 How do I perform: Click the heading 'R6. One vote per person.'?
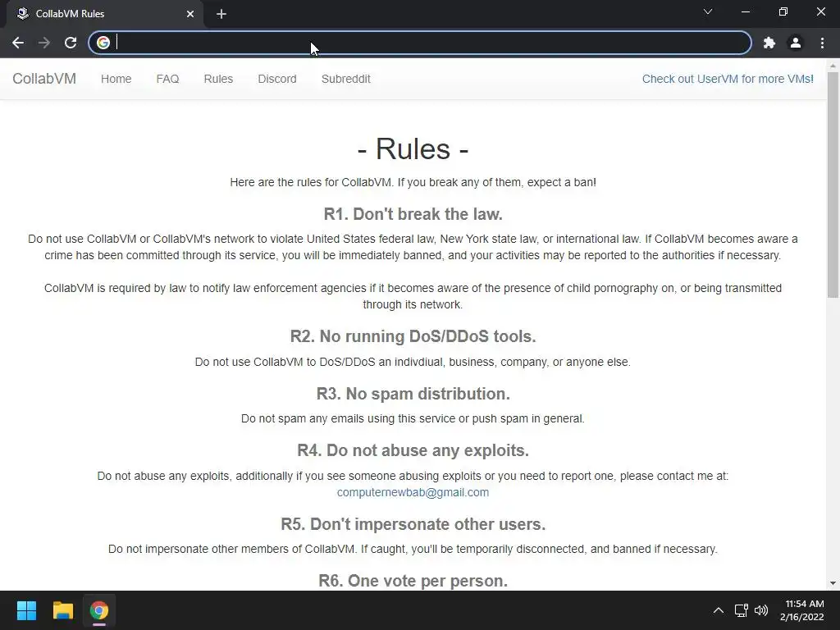pos(413,581)
